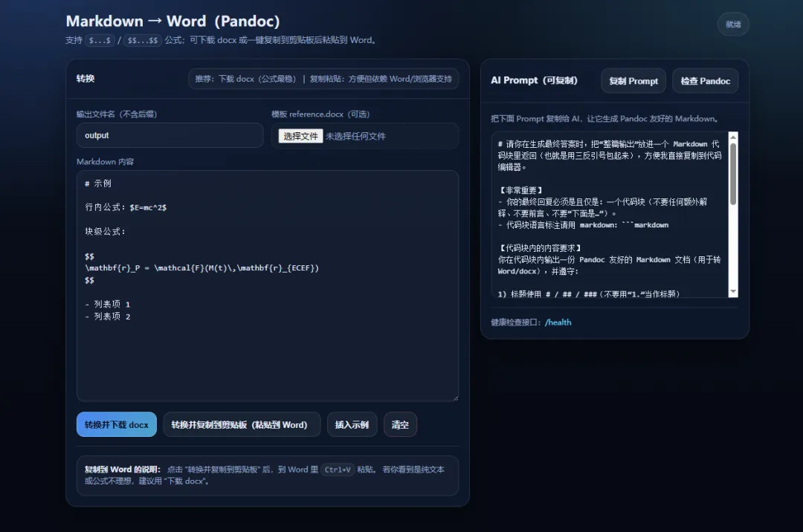803x532 pixels.
Task: Click the 未选择任何文件 text
Action: click(x=355, y=136)
